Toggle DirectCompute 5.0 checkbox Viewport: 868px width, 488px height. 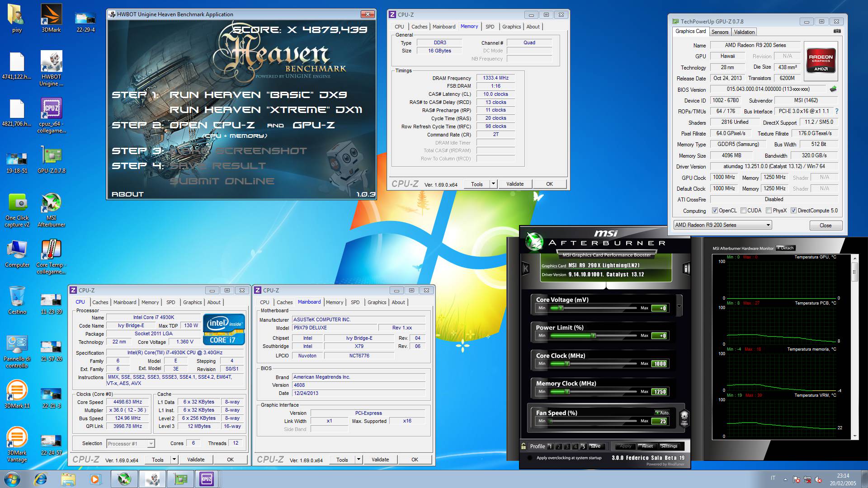(793, 211)
